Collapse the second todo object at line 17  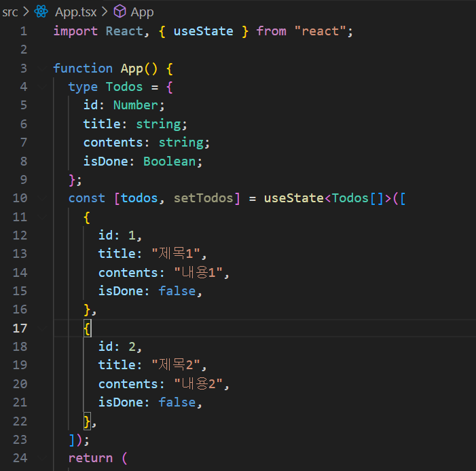(42, 328)
